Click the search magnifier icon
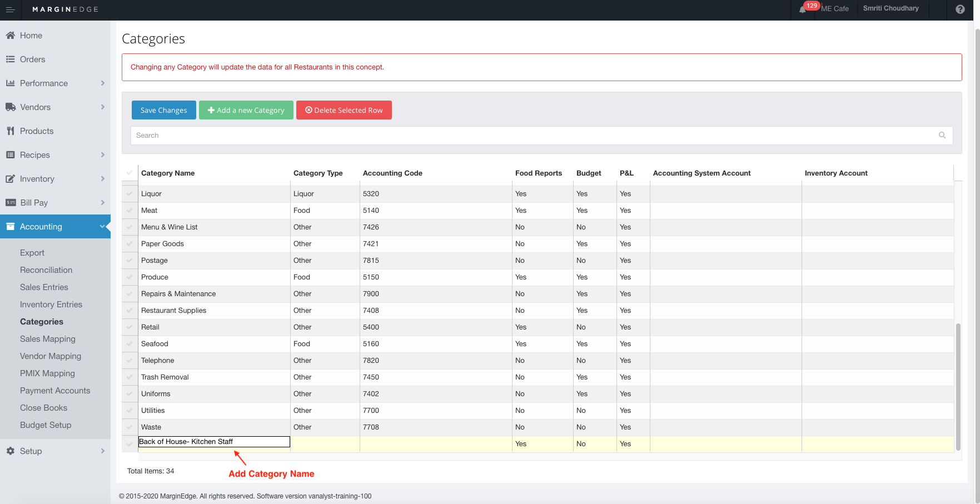The width and height of the screenshot is (980, 504). [x=942, y=135]
